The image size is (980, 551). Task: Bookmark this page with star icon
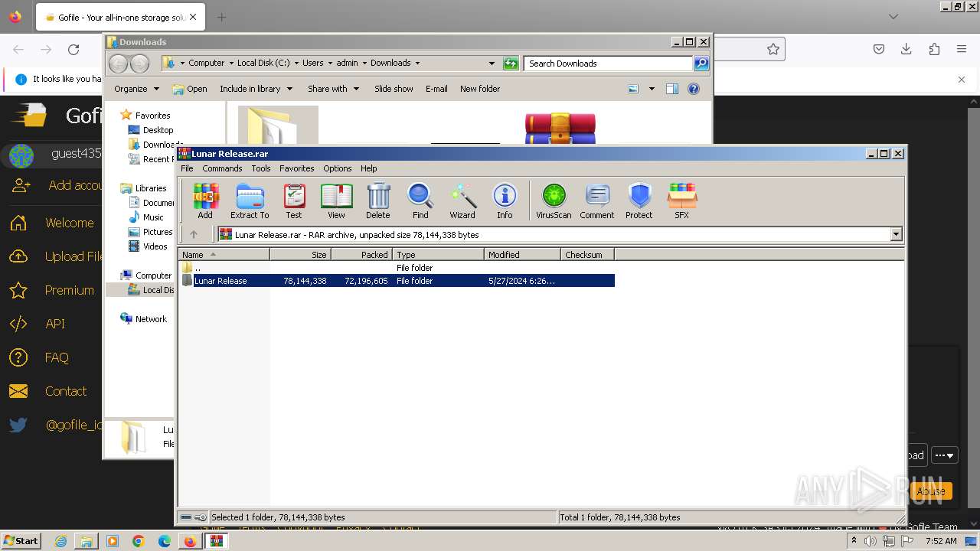[x=773, y=50]
